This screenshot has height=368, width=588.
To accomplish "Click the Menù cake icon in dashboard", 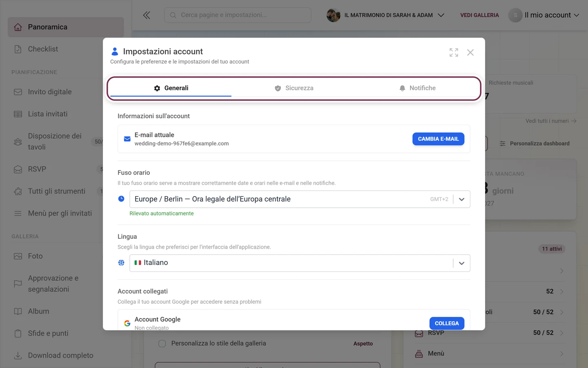I will [419, 354].
